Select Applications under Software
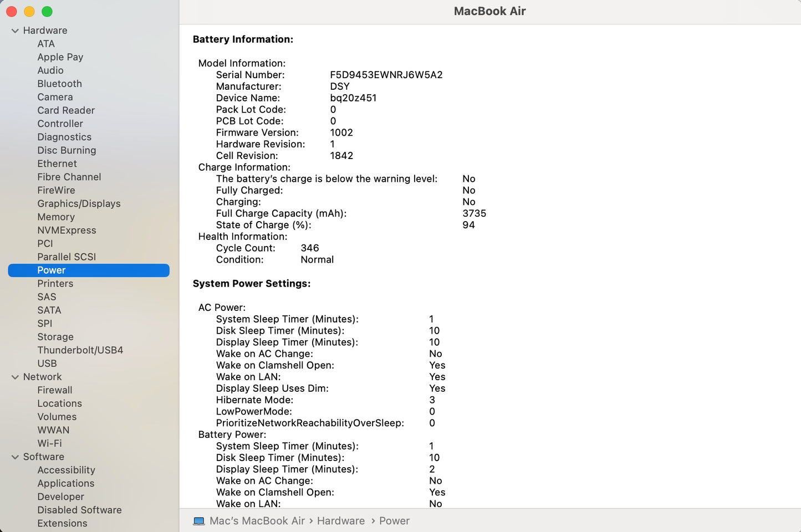This screenshot has width=801, height=532. [x=65, y=483]
